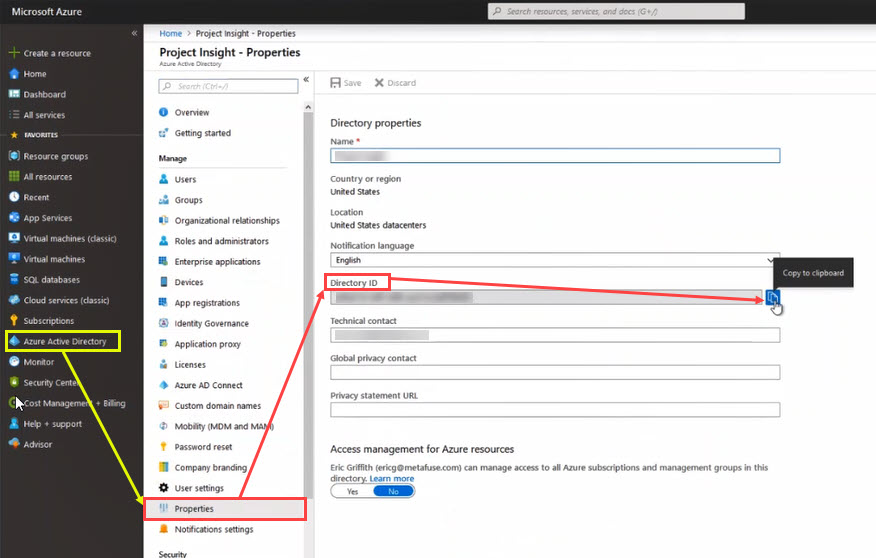Open Azure Active Directory icon
This screenshot has height=558, width=876.
tap(14, 341)
